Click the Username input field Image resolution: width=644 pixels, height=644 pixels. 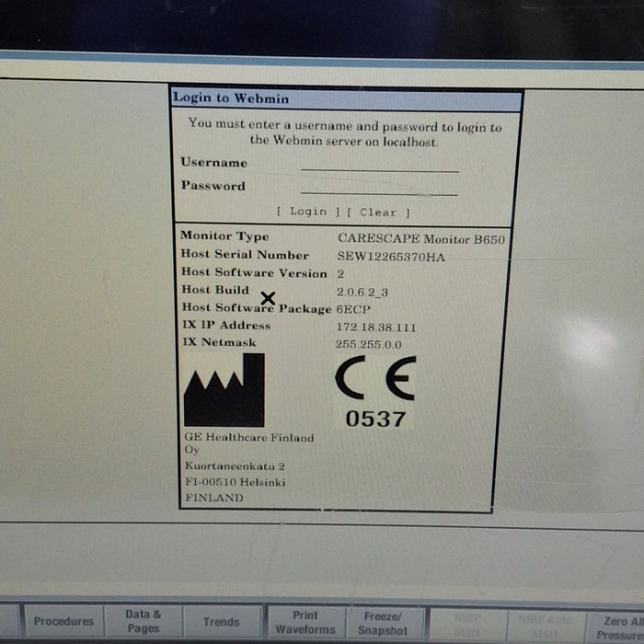(x=379, y=165)
